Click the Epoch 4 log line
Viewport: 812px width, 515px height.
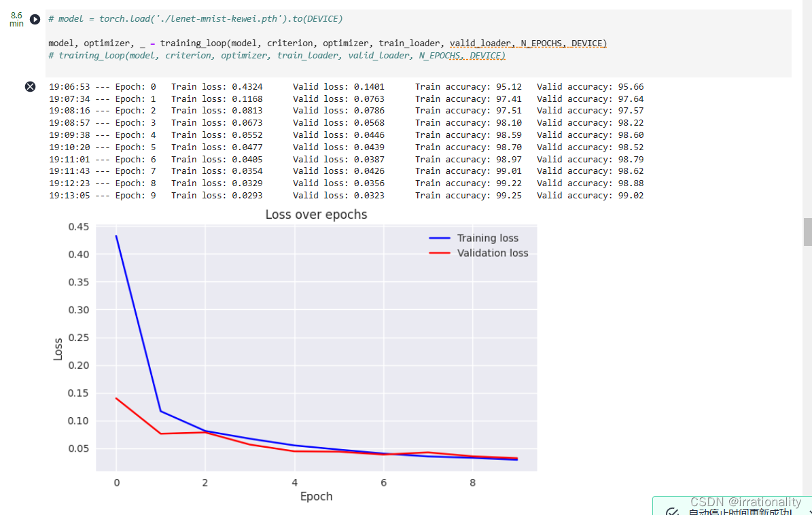(346, 135)
